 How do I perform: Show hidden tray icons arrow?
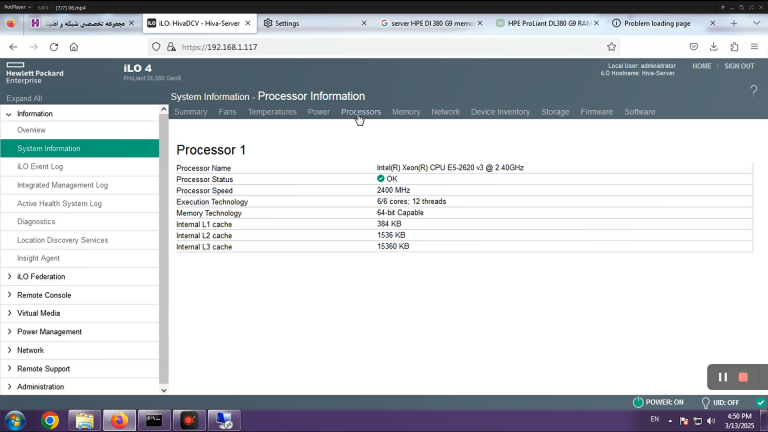670,421
